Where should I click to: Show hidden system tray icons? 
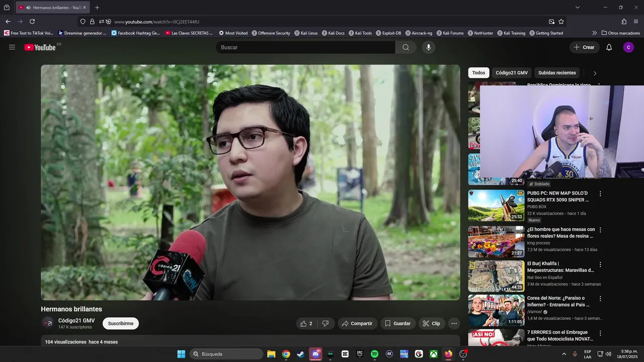[x=564, y=354]
